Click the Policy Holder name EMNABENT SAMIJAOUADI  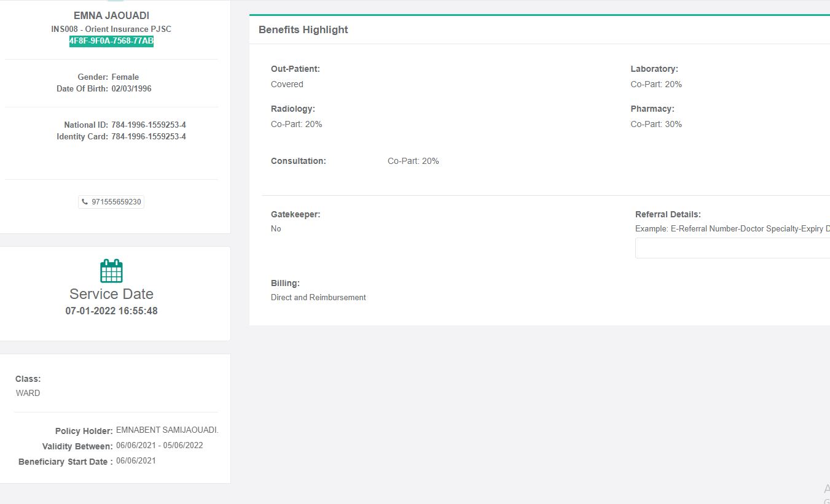click(167, 430)
